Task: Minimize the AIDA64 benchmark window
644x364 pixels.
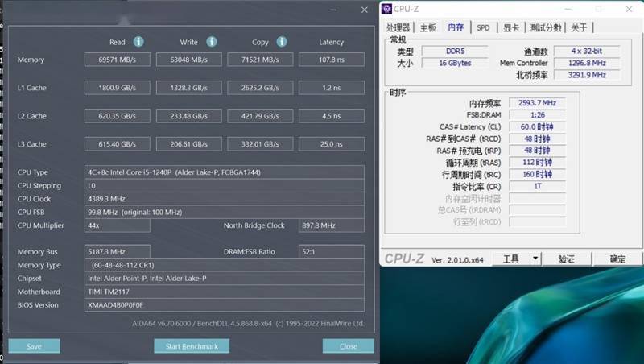Action: click(x=333, y=10)
